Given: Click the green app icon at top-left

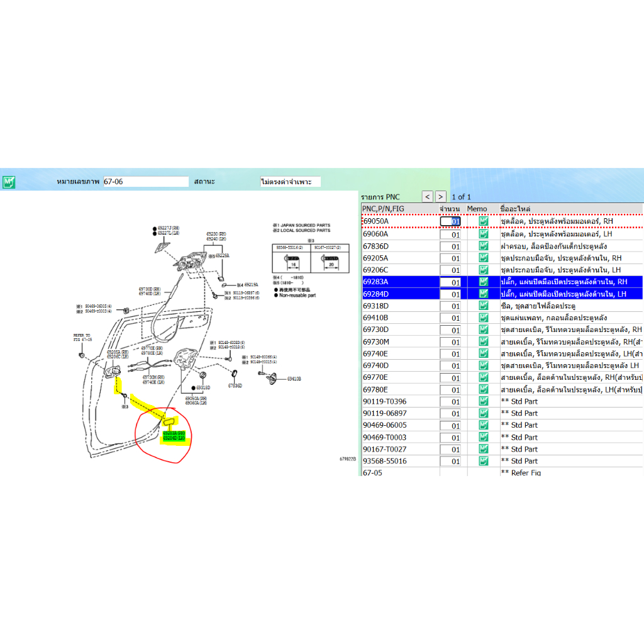Looking at the screenshot, I should 9,182.
